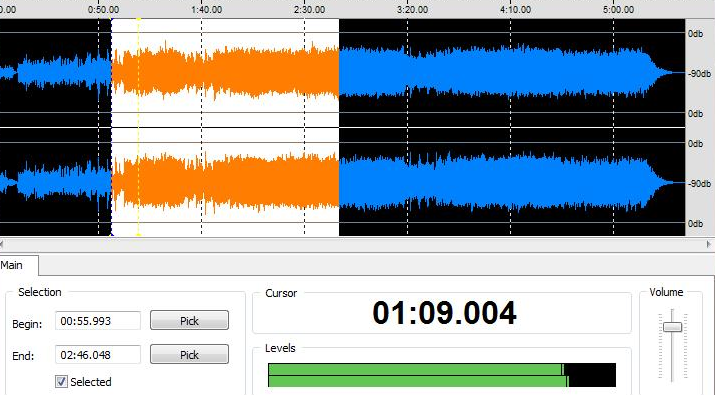Click the Pick button beside End
The width and height of the screenshot is (715, 395).
(x=189, y=354)
